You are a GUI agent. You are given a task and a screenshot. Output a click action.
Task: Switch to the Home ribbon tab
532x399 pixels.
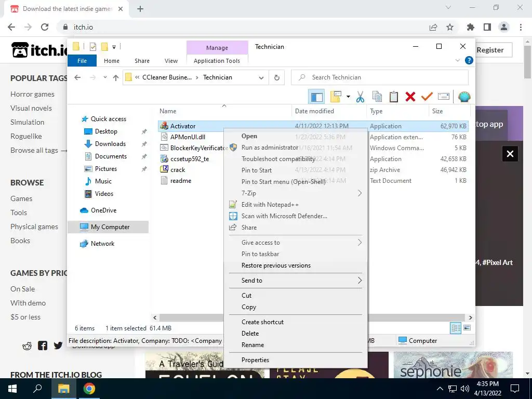click(x=112, y=61)
